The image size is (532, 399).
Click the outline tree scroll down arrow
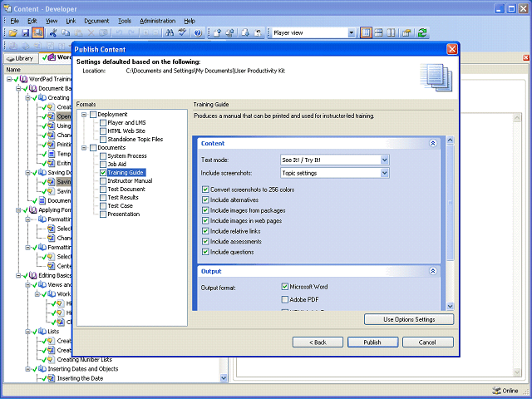tap(224, 378)
